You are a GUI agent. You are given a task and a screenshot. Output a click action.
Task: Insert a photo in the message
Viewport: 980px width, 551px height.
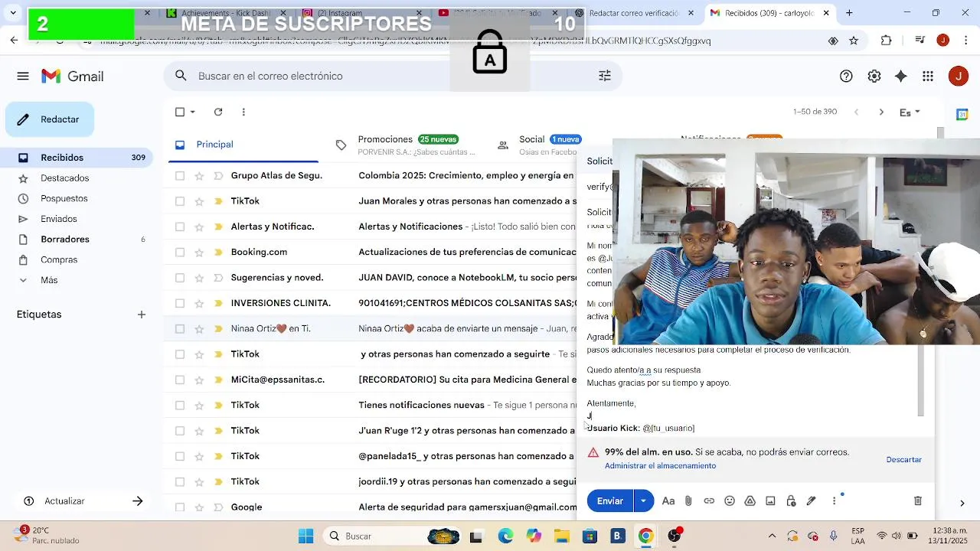tap(770, 500)
